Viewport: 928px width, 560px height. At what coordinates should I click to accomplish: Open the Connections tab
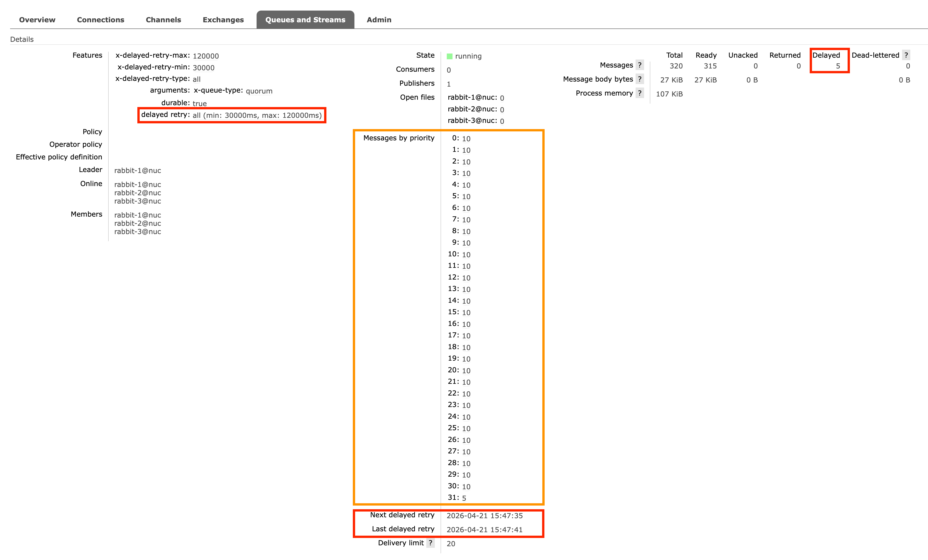pos(100,20)
